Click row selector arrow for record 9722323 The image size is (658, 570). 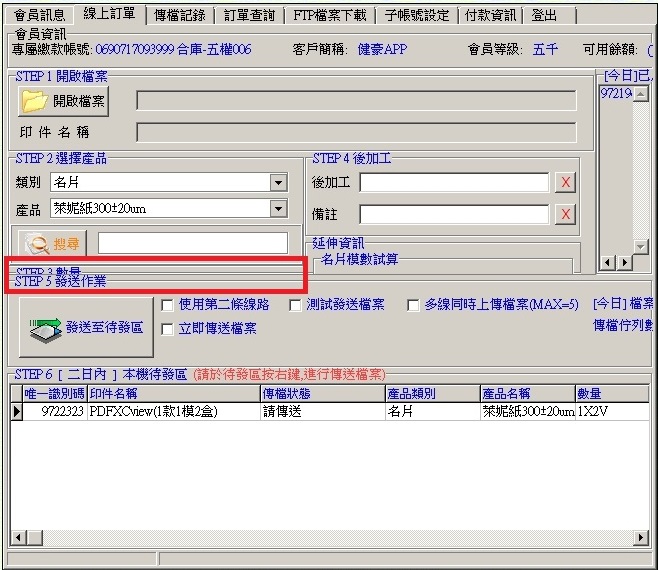click(x=16, y=411)
